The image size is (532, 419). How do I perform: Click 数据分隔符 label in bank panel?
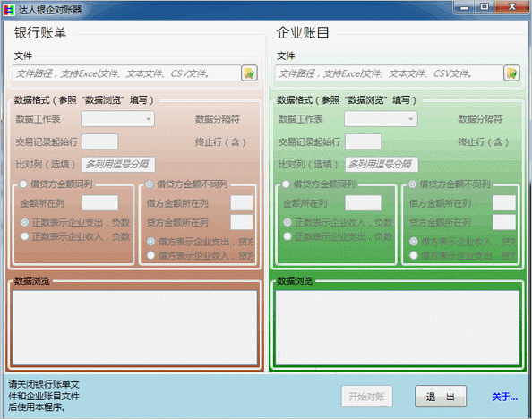pyautogui.click(x=218, y=119)
